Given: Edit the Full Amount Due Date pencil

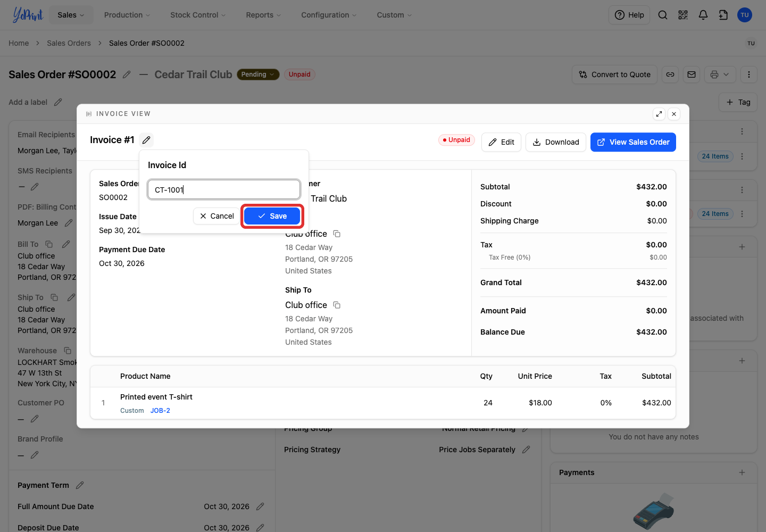Looking at the screenshot, I should (x=260, y=506).
